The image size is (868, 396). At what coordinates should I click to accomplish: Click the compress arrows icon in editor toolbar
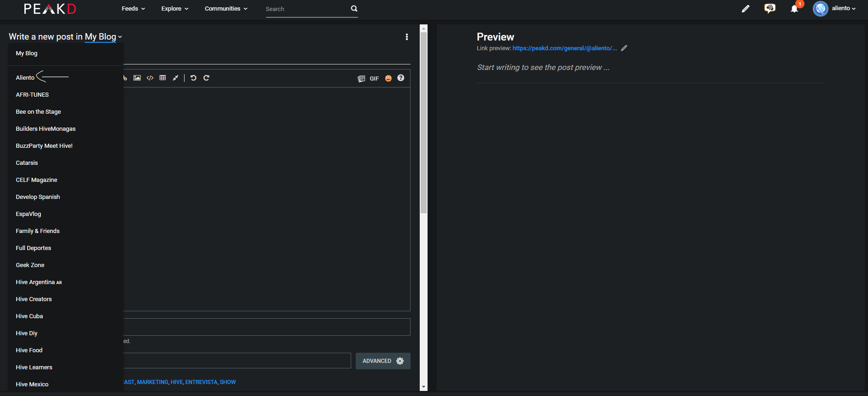pos(175,78)
